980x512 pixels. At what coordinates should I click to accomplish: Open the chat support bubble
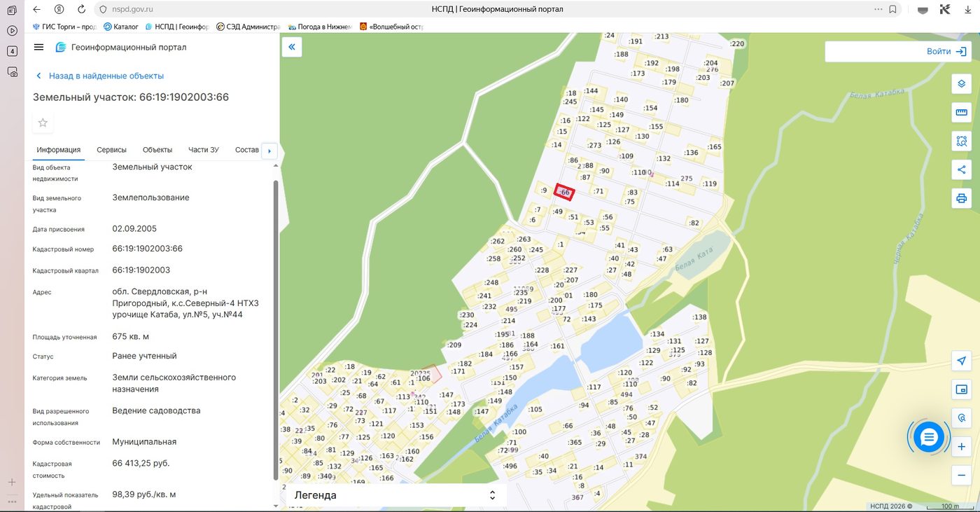coord(929,438)
